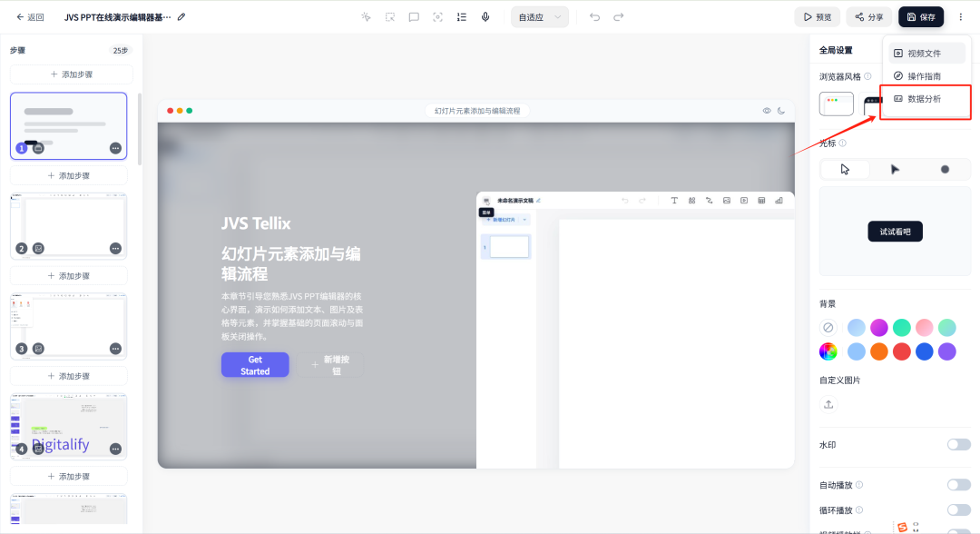
Task: Open the ellipsis menu on step 4 thumbnail
Action: [115, 449]
